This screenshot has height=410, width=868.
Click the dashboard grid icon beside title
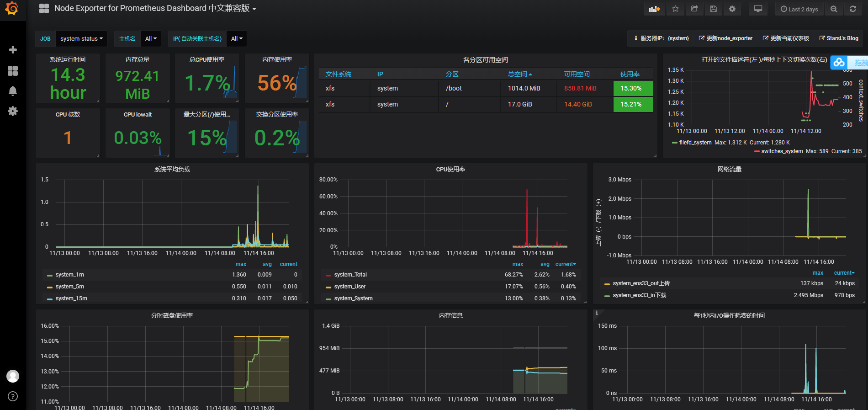pos(44,9)
